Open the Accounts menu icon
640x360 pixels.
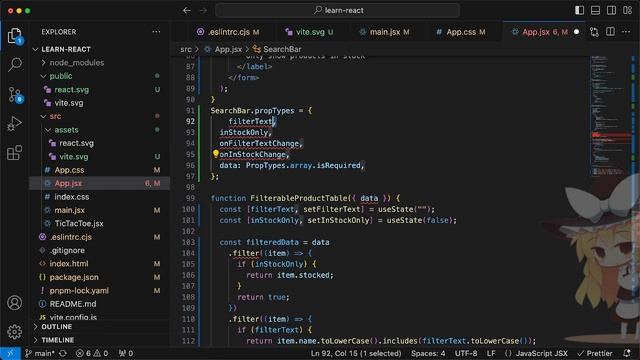click(15, 303)
